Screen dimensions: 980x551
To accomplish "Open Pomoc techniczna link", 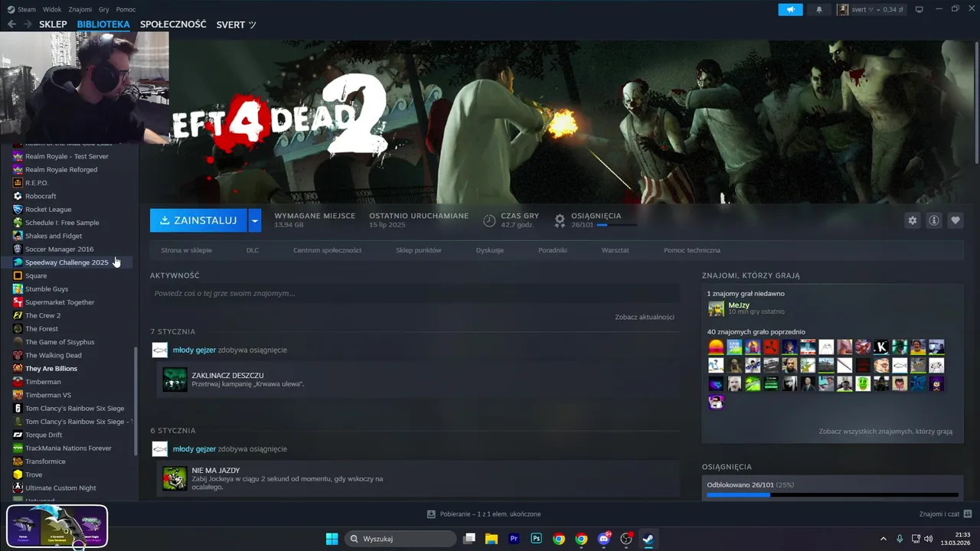I will pos(692,250).
